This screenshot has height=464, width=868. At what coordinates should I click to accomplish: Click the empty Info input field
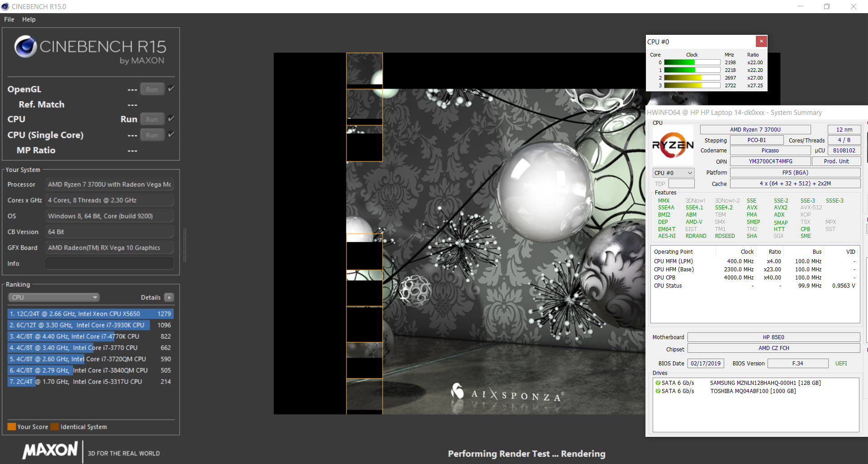point(109,264)
